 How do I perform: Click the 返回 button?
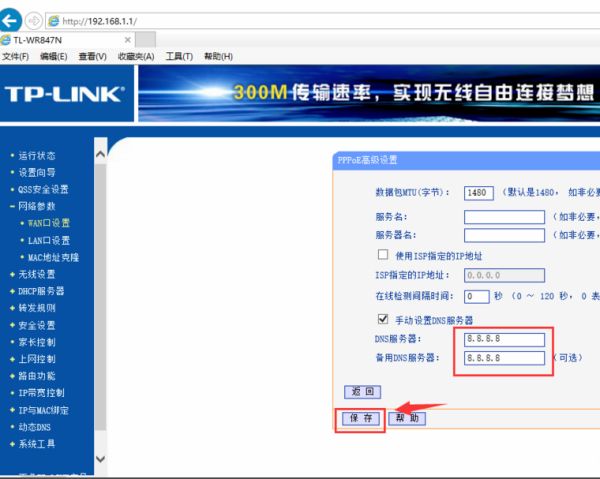362,391
